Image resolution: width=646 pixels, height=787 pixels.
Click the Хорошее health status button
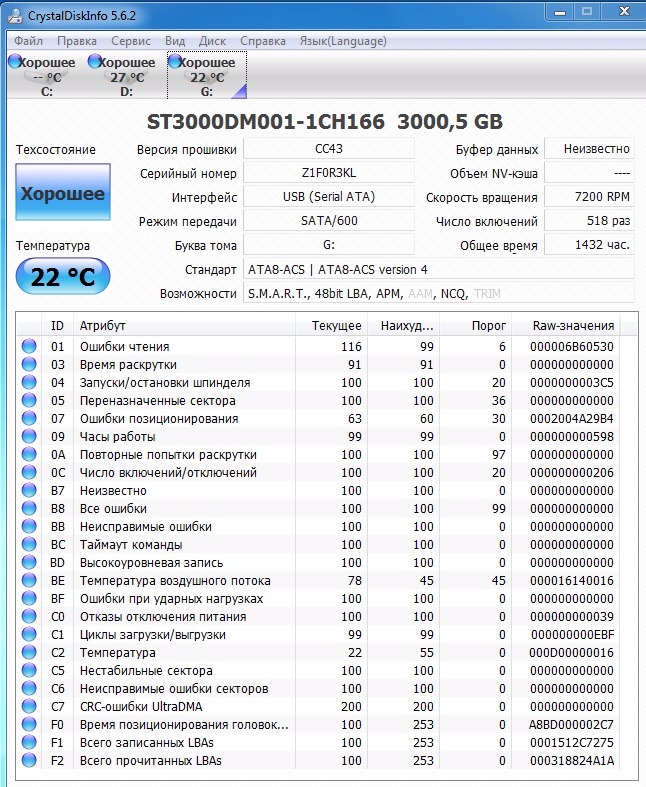tap(63, 192)
